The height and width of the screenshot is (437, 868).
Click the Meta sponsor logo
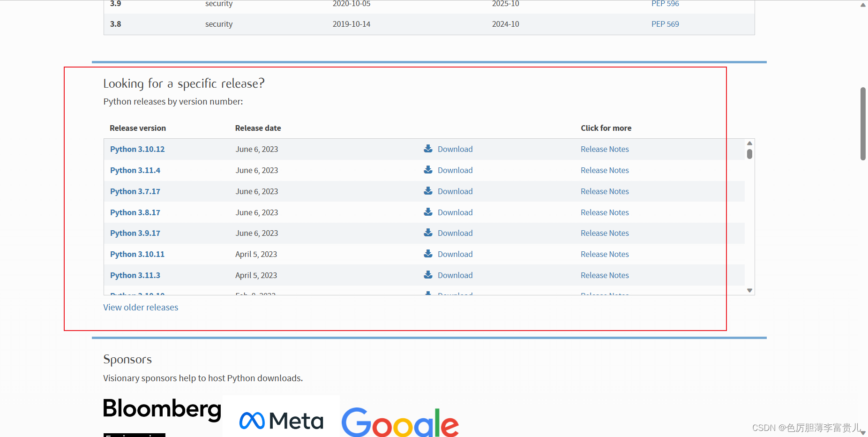pos(281,421)
